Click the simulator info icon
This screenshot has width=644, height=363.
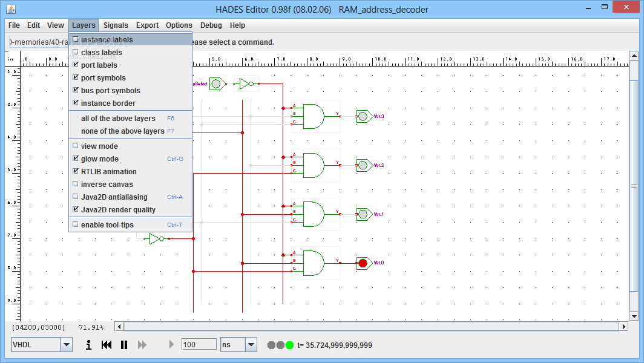click(88, 345)
